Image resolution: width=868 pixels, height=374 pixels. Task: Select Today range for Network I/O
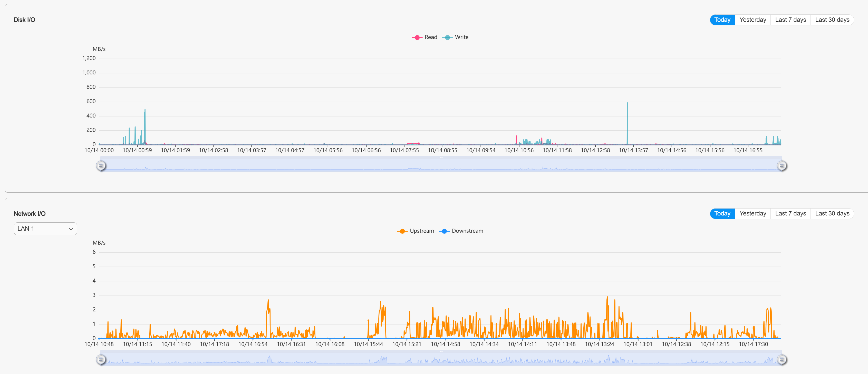(722, 213)
